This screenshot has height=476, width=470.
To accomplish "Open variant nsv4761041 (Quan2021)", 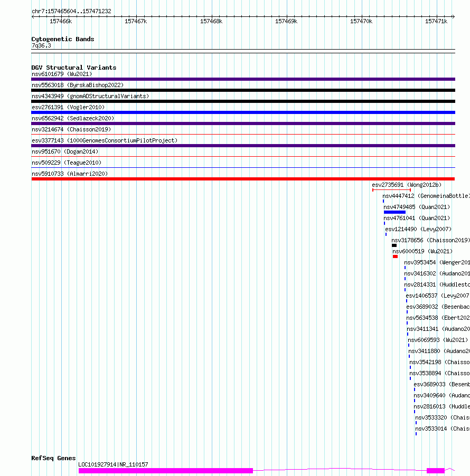I will tap(417, 218).
